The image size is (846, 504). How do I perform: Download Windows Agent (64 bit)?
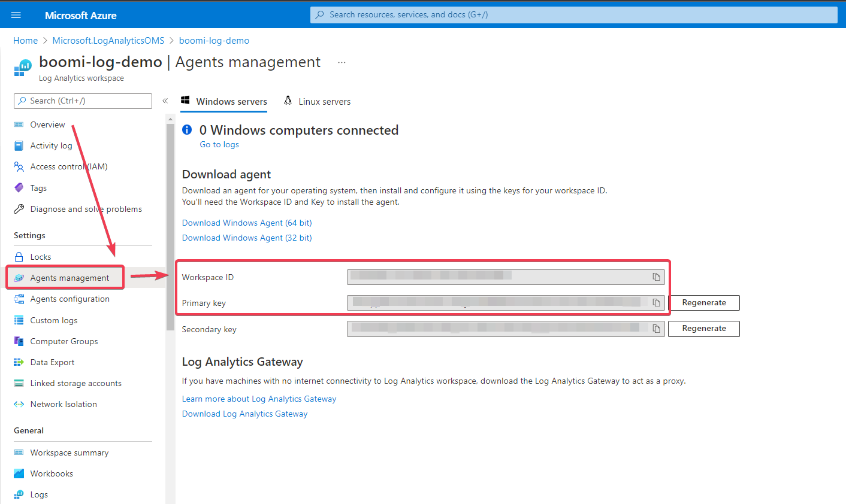click(x=246, y=222)
